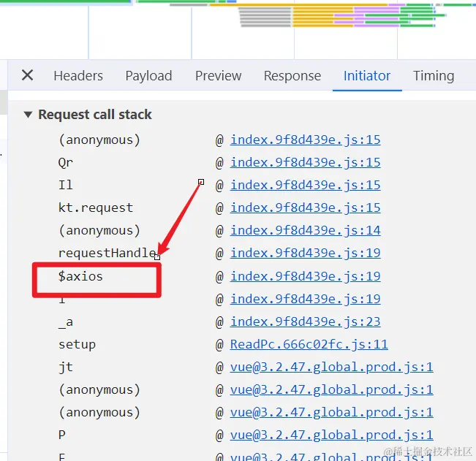Select the jt call stack entry

[x=66, y=367]
